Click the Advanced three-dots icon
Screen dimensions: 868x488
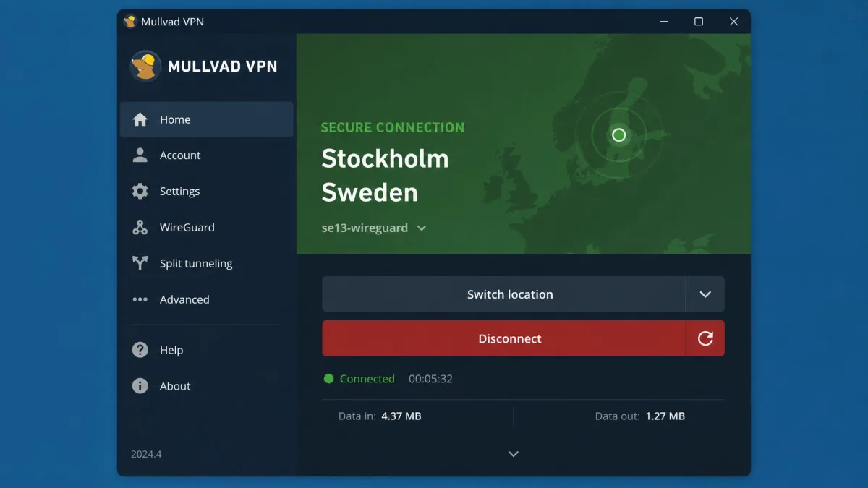tap(140, 299)
